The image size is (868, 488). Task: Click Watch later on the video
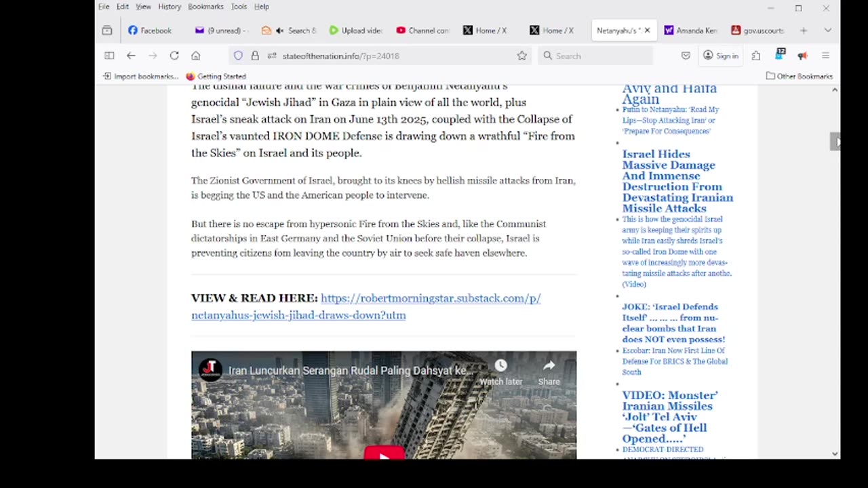tap(500, 372)
